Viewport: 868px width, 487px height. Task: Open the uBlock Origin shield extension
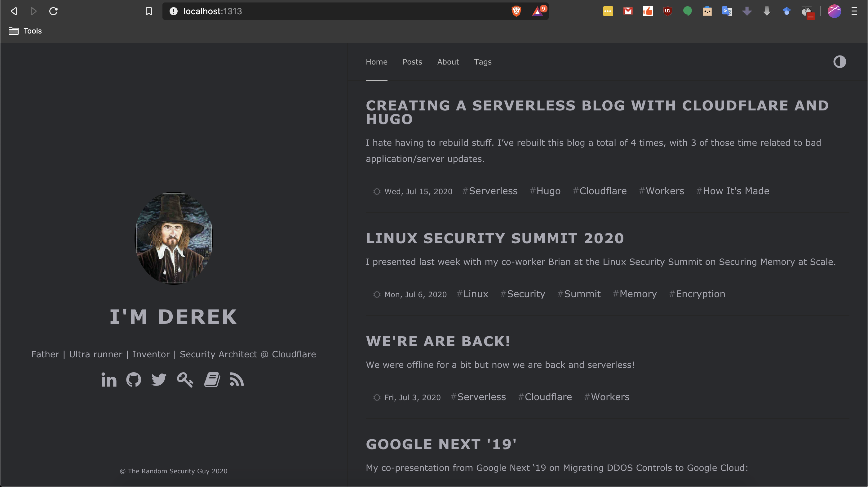coord(667,11)
